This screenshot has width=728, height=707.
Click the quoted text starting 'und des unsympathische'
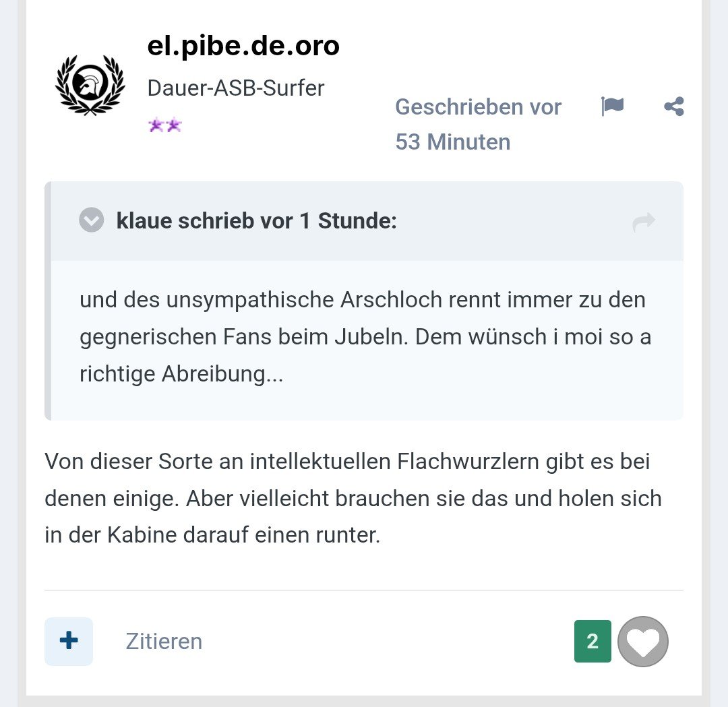pyautogui.click(x=363, y=336)
